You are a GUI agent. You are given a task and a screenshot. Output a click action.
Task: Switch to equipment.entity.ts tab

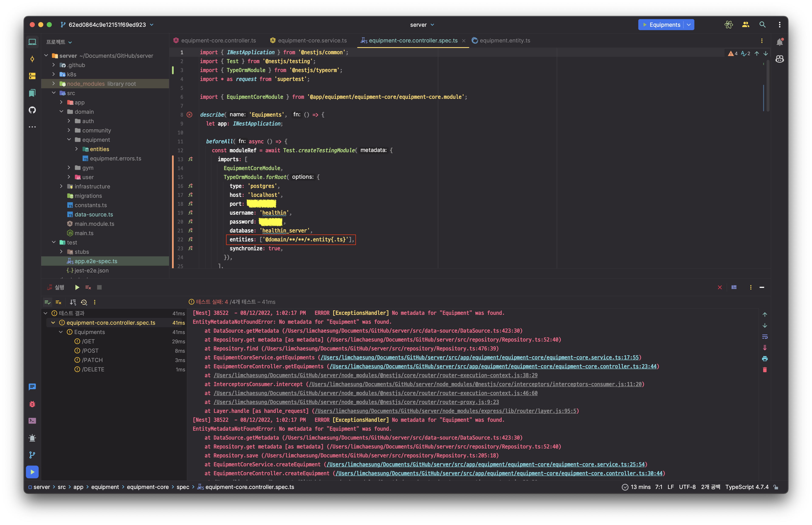(504, 41)
